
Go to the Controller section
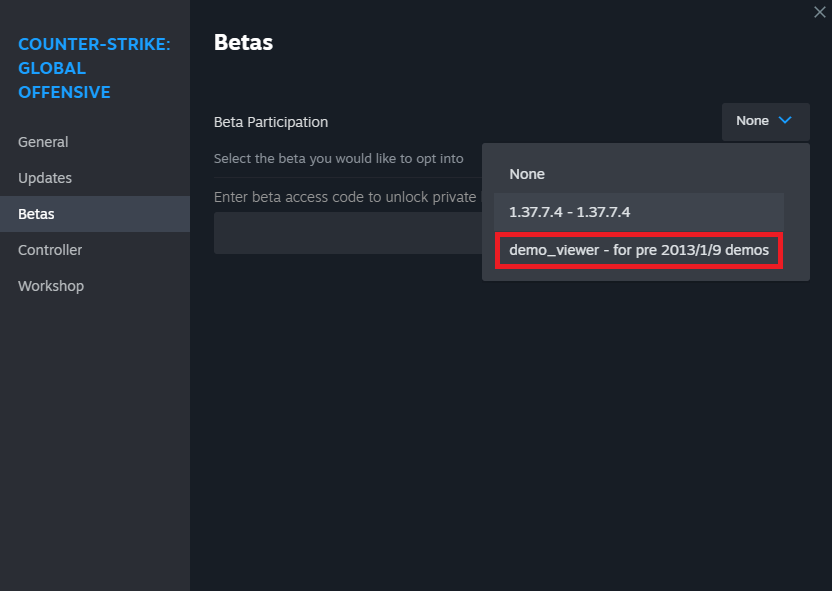(x=50, y=250)
